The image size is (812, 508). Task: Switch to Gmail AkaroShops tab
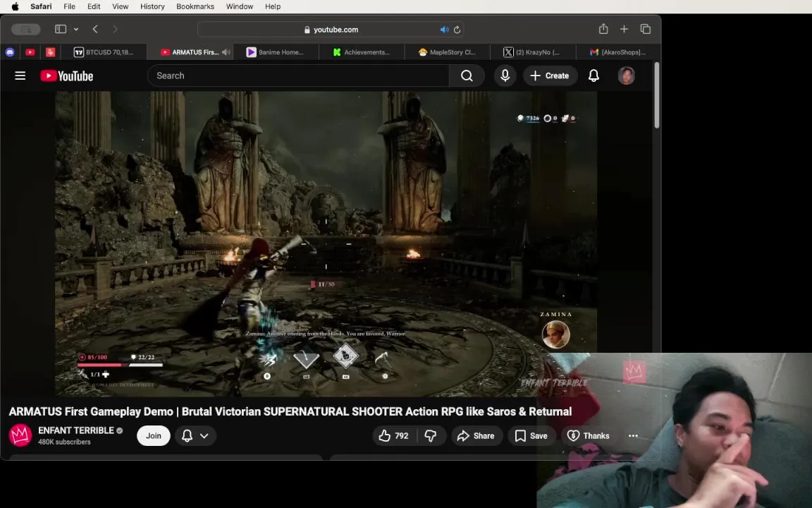click(x=617, y=52)
